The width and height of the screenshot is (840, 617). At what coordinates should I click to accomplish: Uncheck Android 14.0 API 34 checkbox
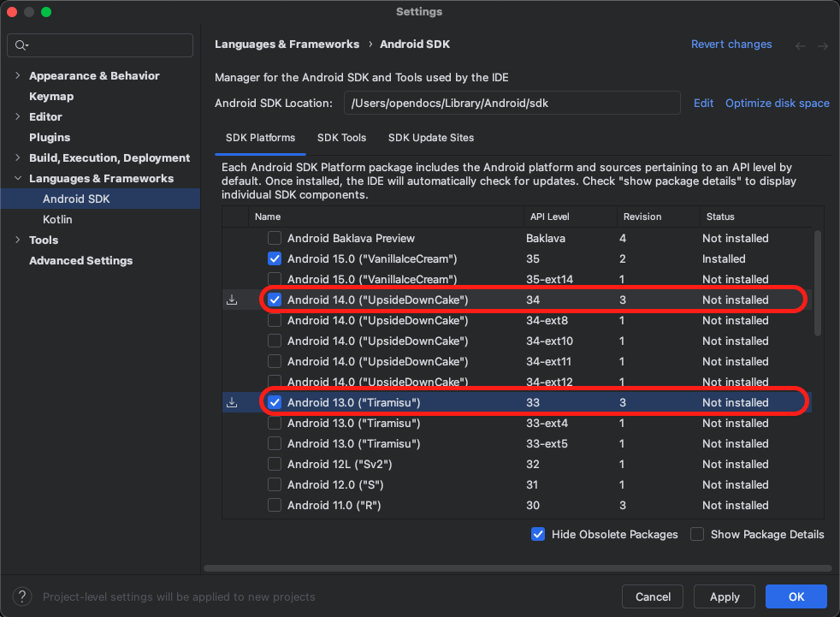tap(275, 300)
